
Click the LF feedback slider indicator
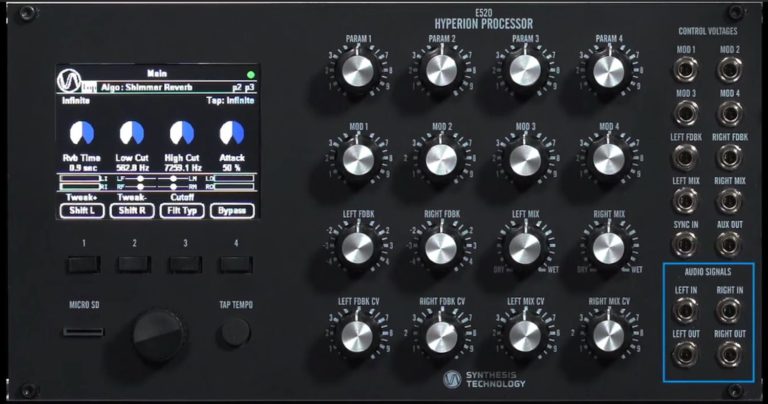140,179
